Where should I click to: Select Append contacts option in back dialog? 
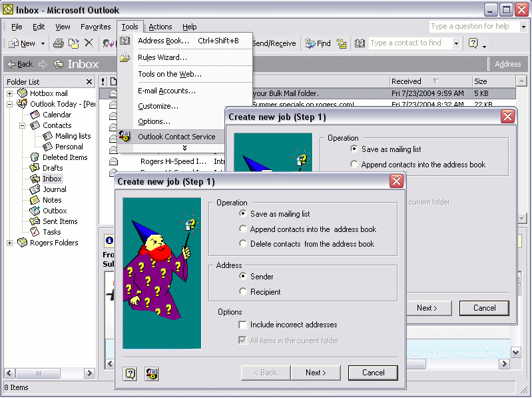pos(354,165)
